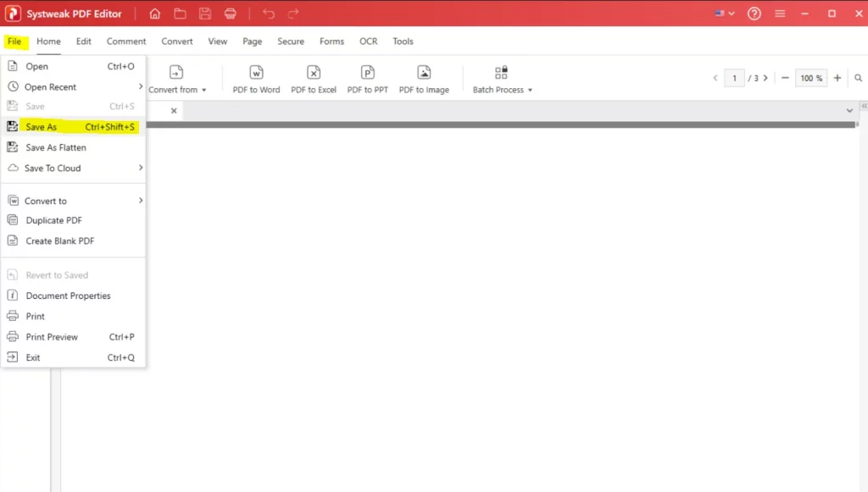Choose Create Blank PDF
The height and width of the screenshot is (492, 868).
73,241
